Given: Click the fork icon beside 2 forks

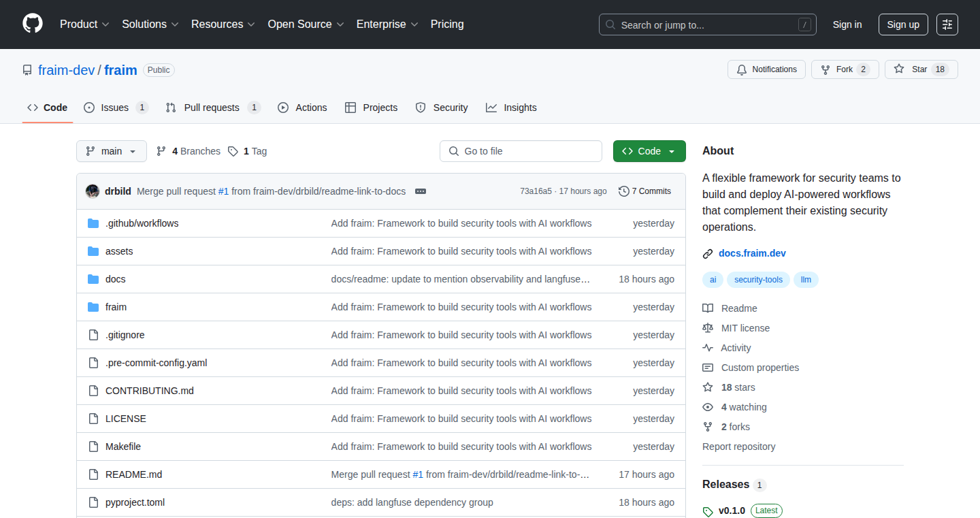Looking at the screenshot, I should point(708,427).
